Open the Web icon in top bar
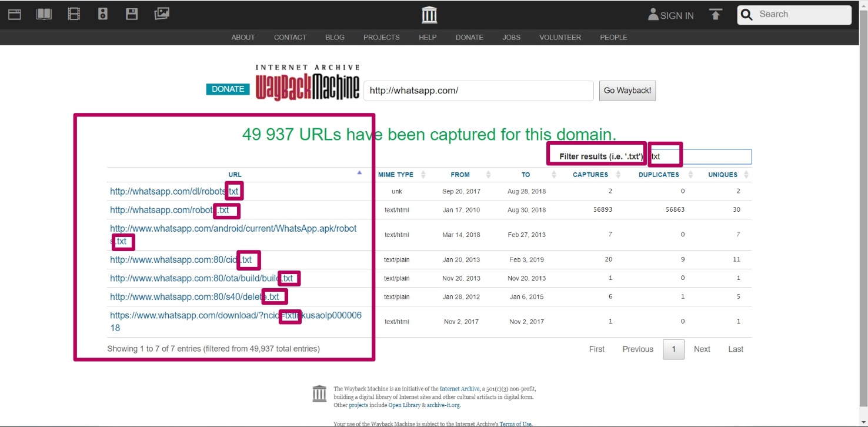This screenshot has height=427, width=868. tap(15, 14)
